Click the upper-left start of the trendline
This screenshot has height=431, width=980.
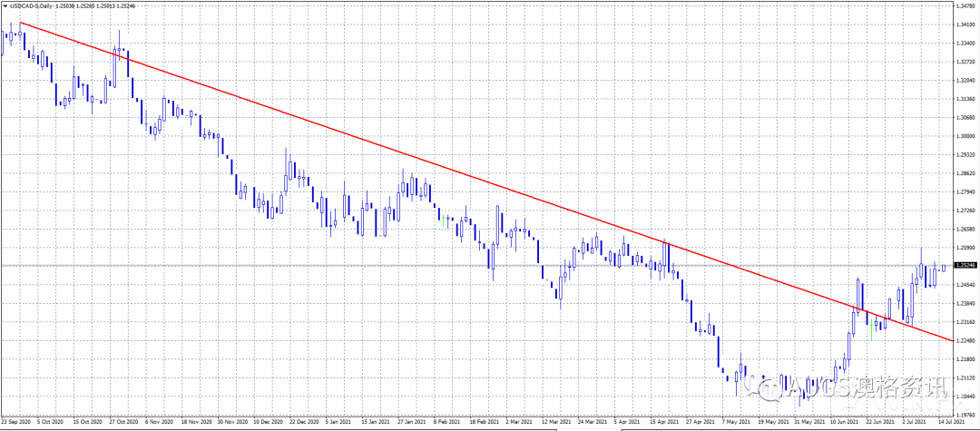pos(20,23)
